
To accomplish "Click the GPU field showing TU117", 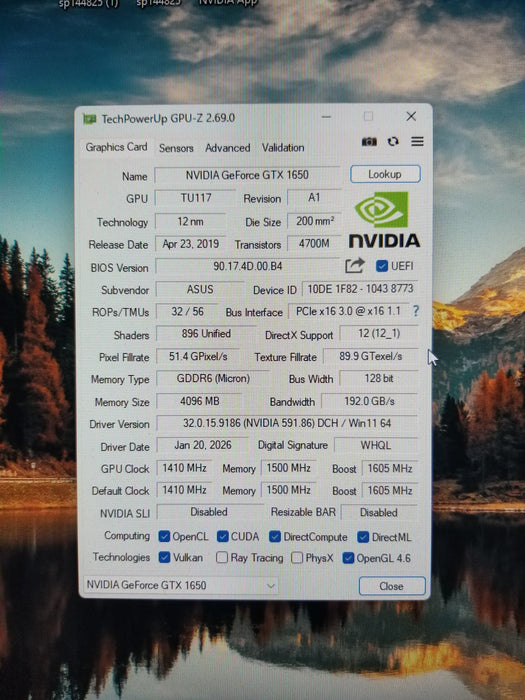I will pos(196,198).
